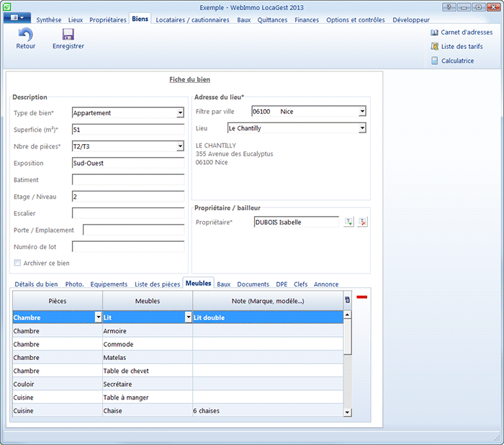This screenshot has height=445, width=504.
Task: Expand the 'Type de bien' dropdown
Action: (180, 113)
